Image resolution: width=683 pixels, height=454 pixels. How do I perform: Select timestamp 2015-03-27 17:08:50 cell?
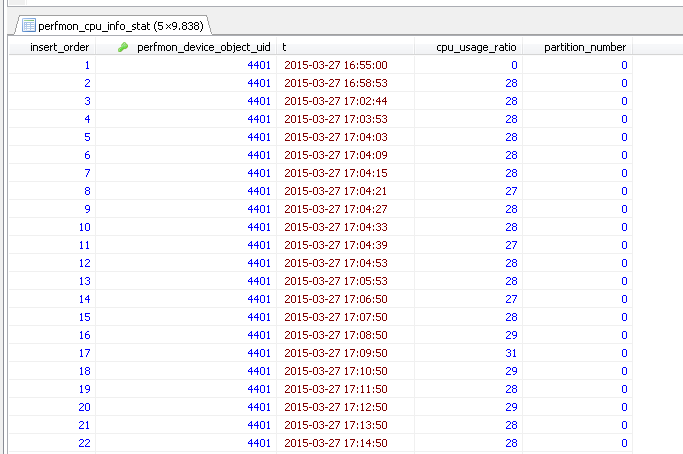[x=345, y=335]
